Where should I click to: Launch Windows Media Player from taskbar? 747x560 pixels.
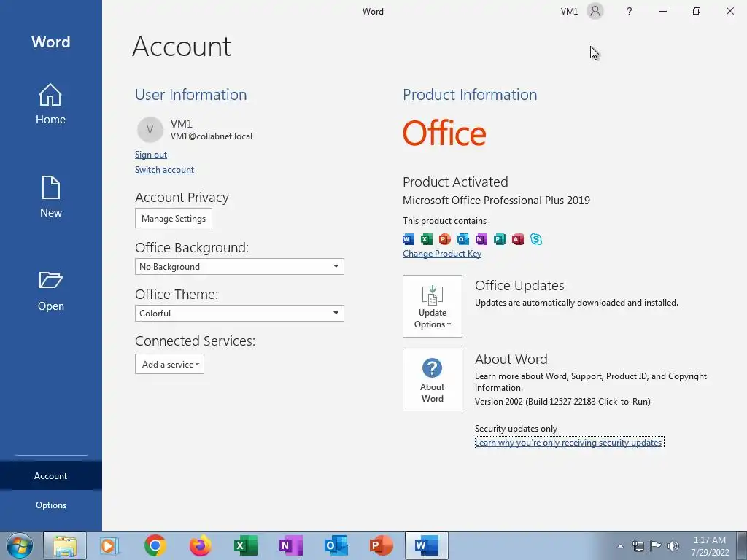point(110,545)
